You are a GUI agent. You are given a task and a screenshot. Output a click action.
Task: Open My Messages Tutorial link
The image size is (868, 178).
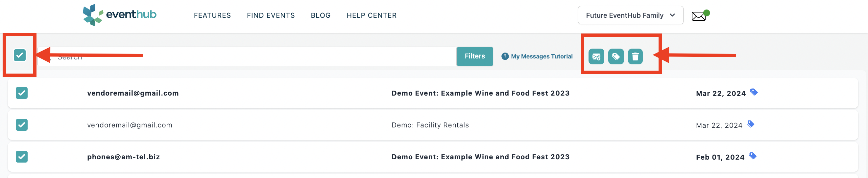click(542, 56)
